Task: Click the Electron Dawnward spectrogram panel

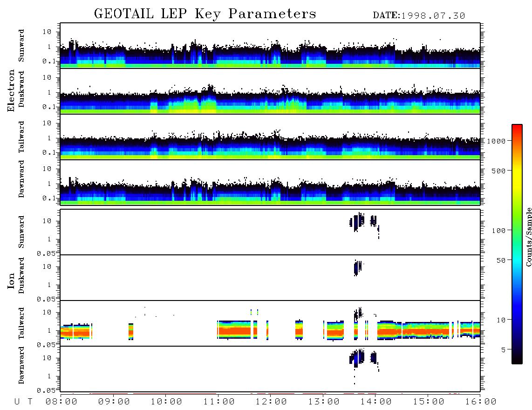Action: click(270, 182)
